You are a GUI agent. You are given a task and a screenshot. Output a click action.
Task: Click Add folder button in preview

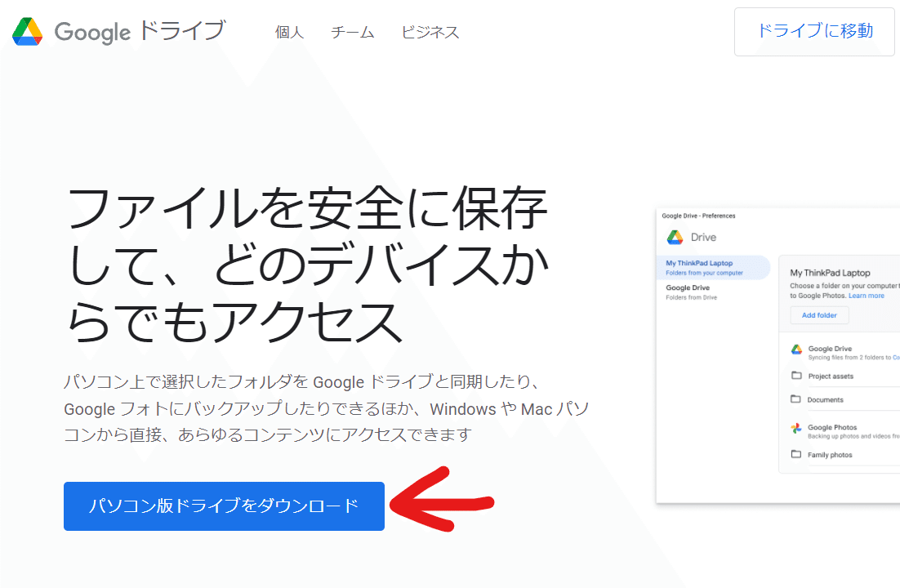pos(819,315)
